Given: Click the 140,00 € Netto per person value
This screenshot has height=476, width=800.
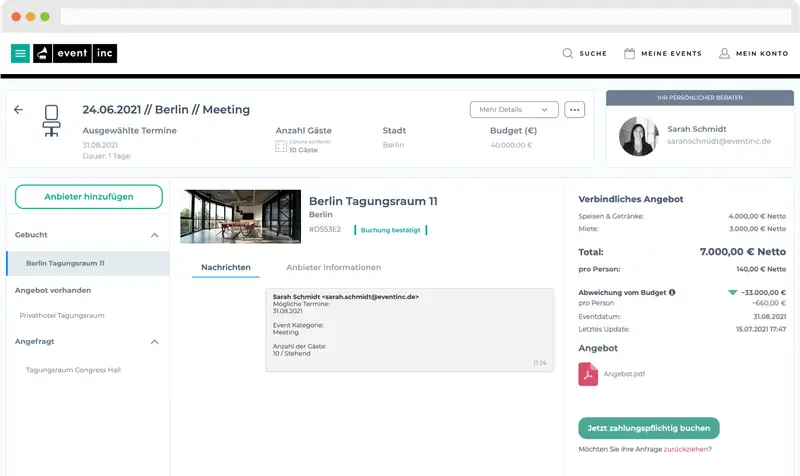Looking at the screenshot, I should pos(761,269).
